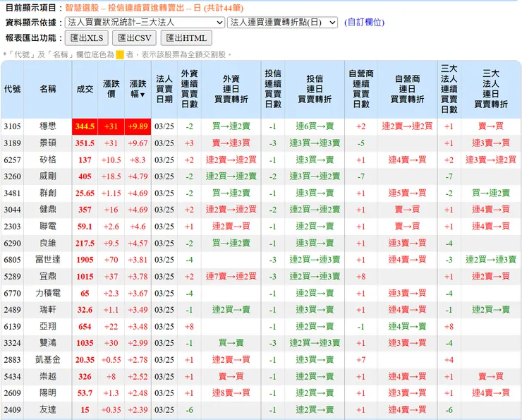Sort by 漲跌幅 column header

click(138, 89)
